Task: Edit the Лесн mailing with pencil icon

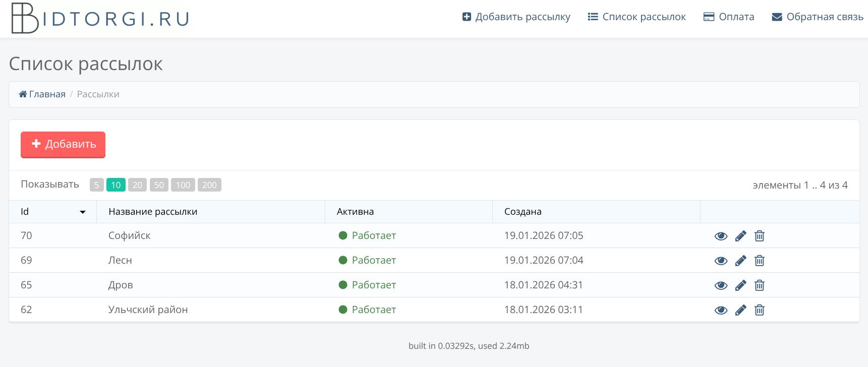Action: click(x=740, y=261)
